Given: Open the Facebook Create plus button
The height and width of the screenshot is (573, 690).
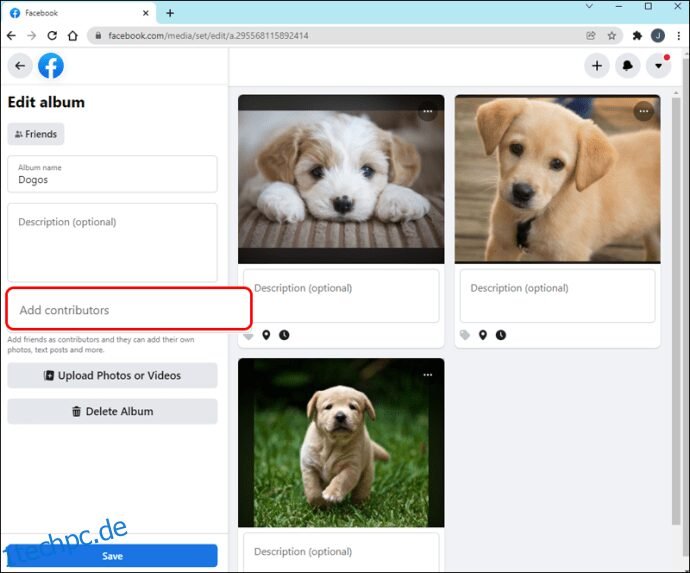Looking at the screenshot, I should coord(597,66).
